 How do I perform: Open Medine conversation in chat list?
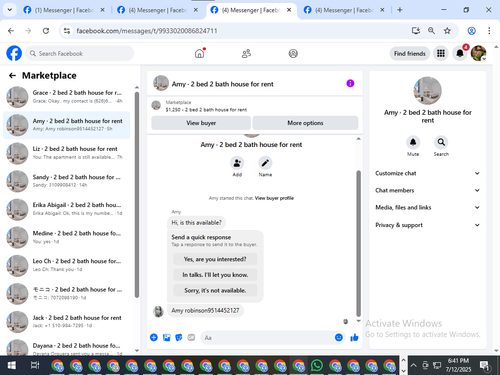(x=67, y=237)
